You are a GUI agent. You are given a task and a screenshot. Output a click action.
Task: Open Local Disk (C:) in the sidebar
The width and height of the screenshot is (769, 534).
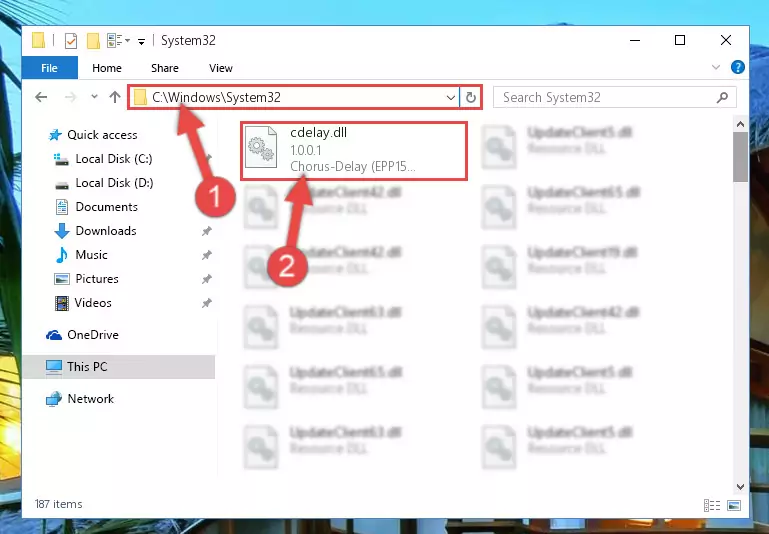(113, 159)
